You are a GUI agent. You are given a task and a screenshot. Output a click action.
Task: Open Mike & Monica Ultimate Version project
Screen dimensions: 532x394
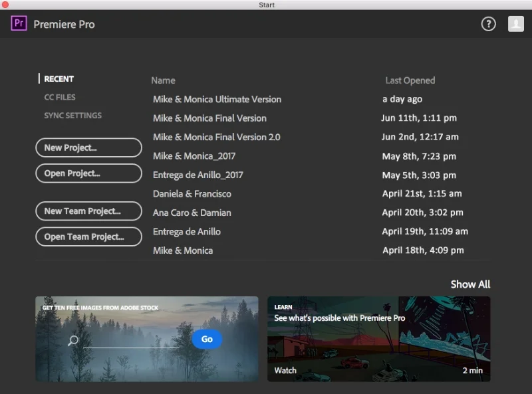pyautogui.click(x=217, y=100)
